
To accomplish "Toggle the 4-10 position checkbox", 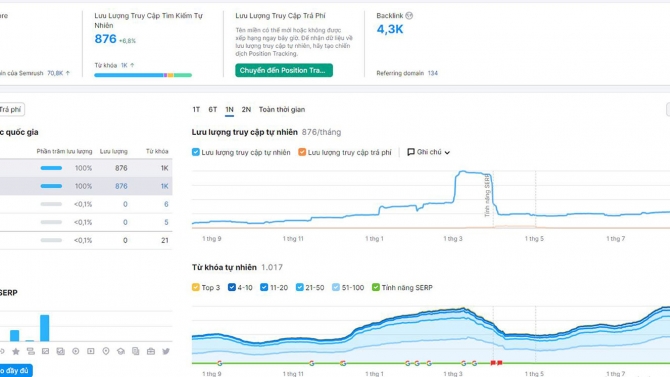I will (232, 287).
